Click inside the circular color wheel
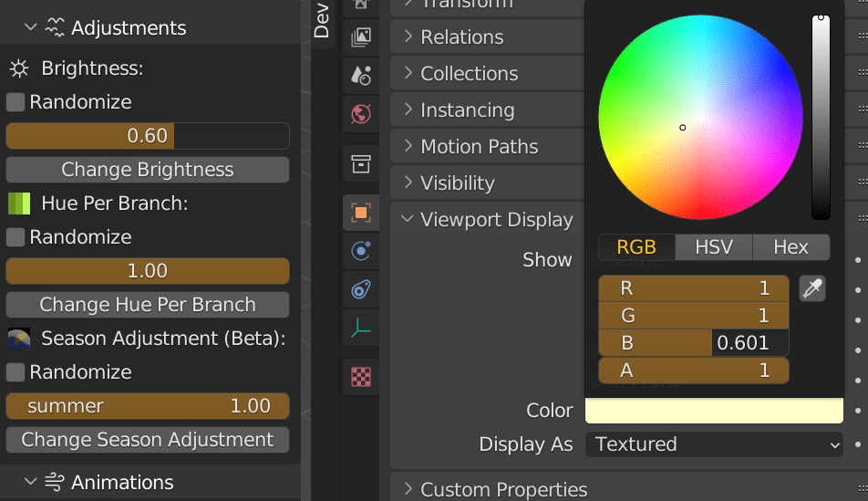 click(700, 118)
